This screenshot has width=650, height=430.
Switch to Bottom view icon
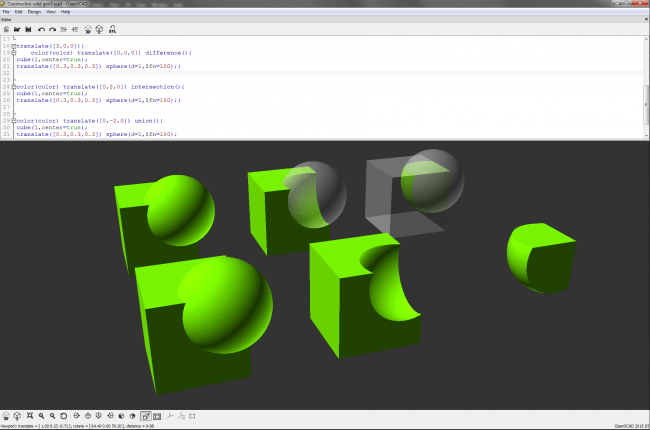99,416
